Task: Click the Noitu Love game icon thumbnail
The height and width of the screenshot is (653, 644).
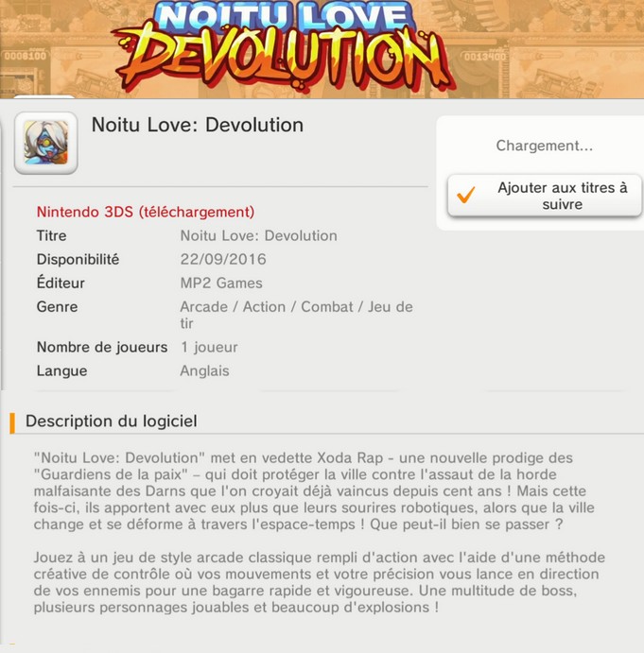Action: 45,143
